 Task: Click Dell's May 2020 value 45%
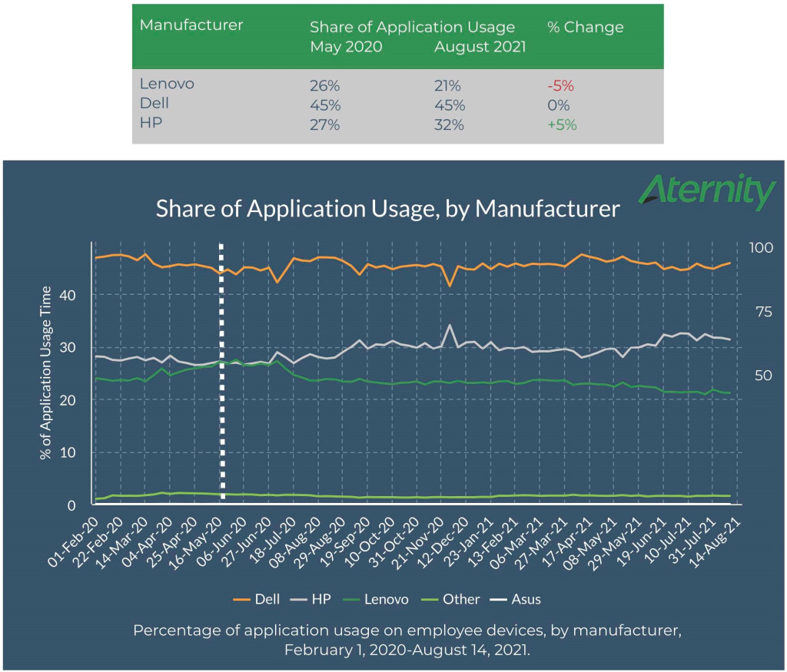325,105
